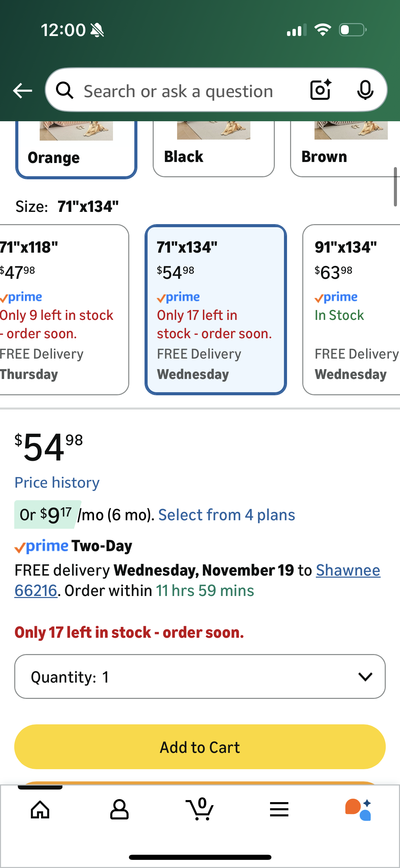Screen dimensions: 400x868
Task: Select the 91"x134" size option
Action: [x=351, y=309]
